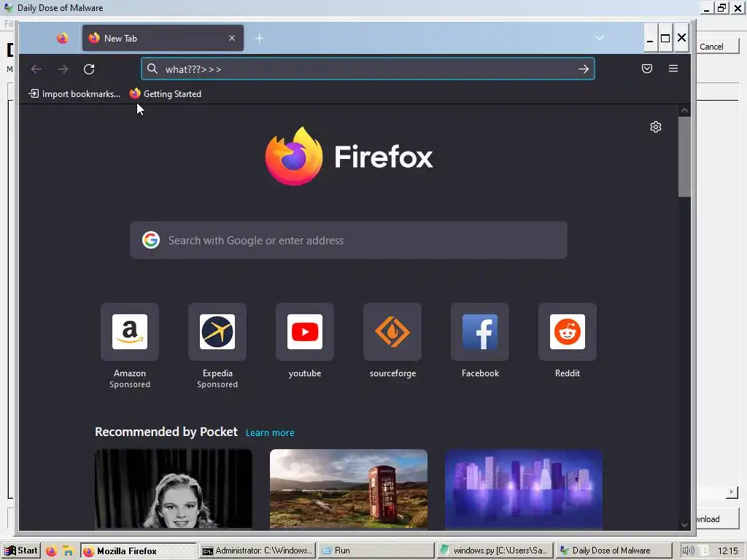Open the Firefox hamburger application menu
This screenshot has height=560, width=747.
pyautogui.click(x=673, y=69)
